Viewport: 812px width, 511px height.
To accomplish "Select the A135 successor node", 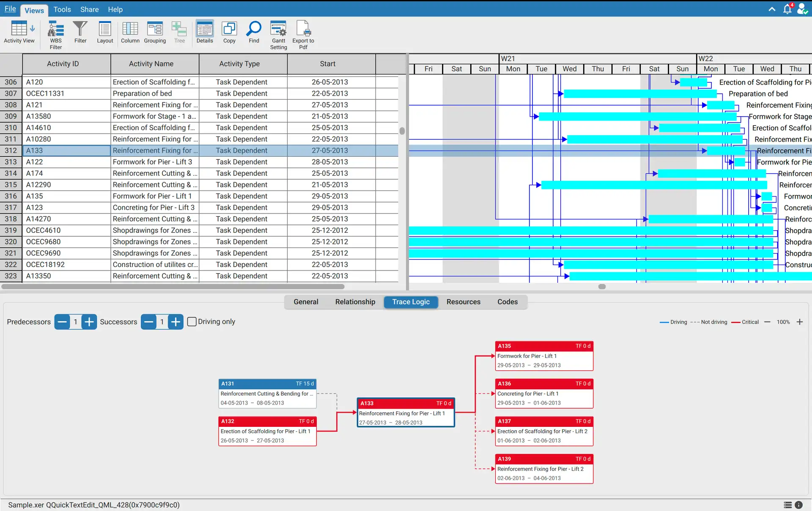I will [x=544, y=356].
